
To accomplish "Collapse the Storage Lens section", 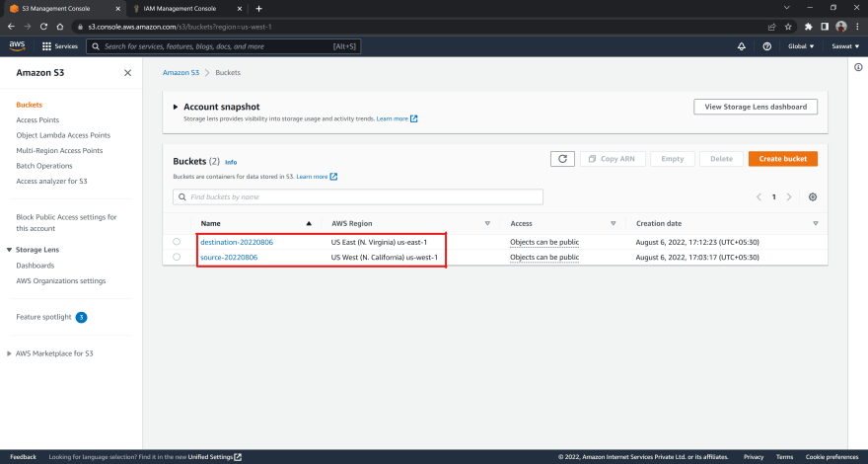I will click(x=10, y=250).
